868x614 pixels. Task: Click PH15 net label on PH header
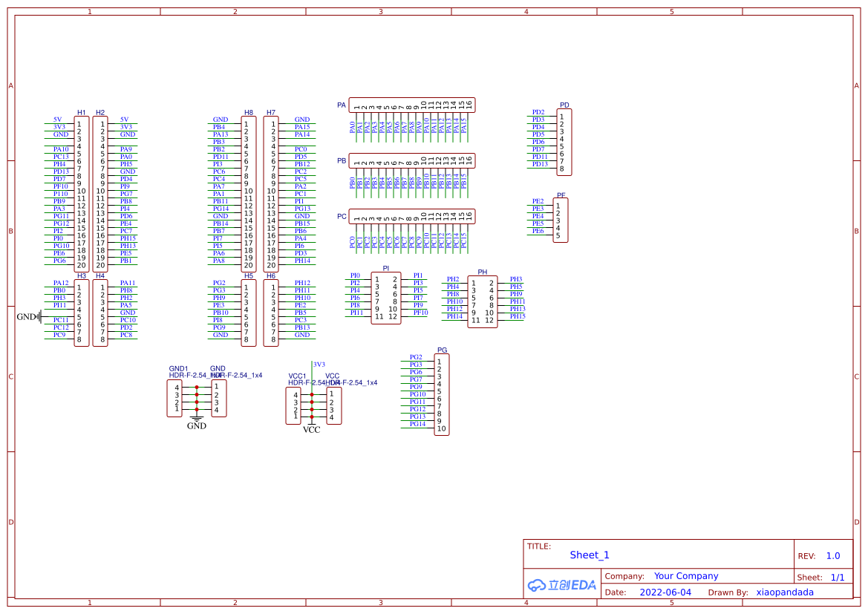click(518, 317)
